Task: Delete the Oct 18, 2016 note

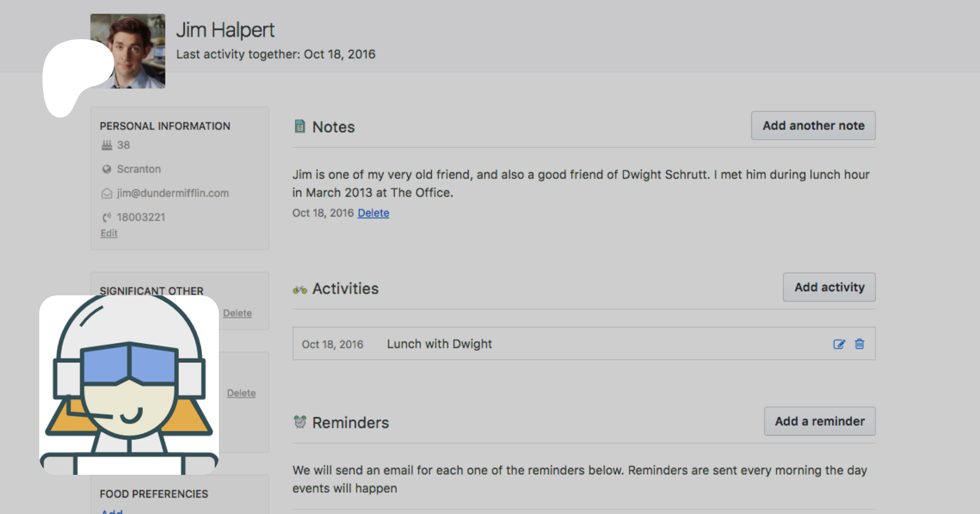Action: (x=373, y=213)
